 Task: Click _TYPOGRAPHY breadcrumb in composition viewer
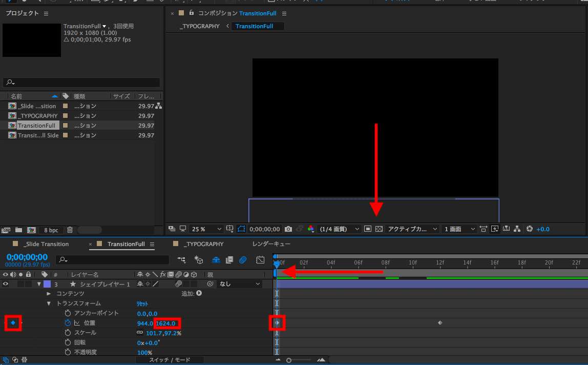pos(200,26)
